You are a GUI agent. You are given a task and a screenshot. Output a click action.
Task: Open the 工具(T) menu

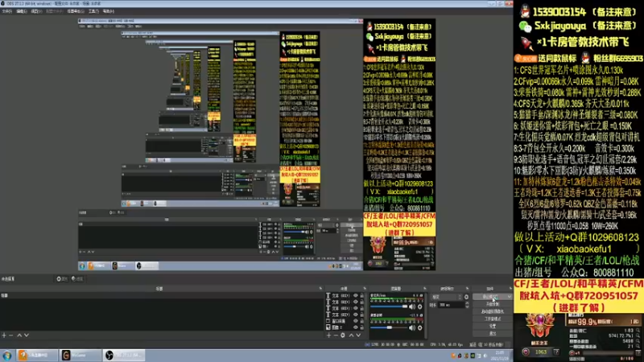point(93,11)
